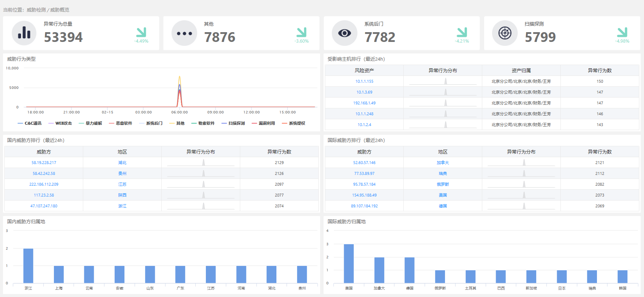Image resolution: width=644 pixels, height=297 pixels.
Task: Click the down-trend arrow showing -3.60%
Action: [x=301, y=33]
